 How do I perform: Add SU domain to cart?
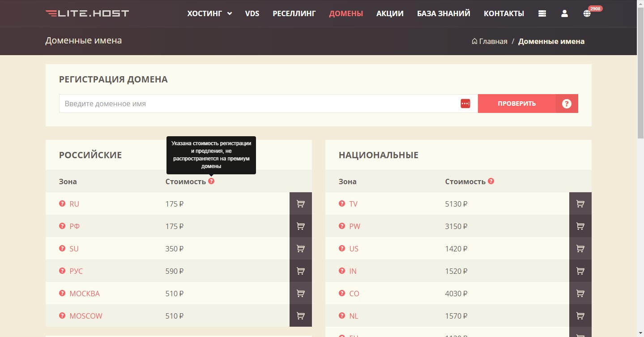pos(301,248)
